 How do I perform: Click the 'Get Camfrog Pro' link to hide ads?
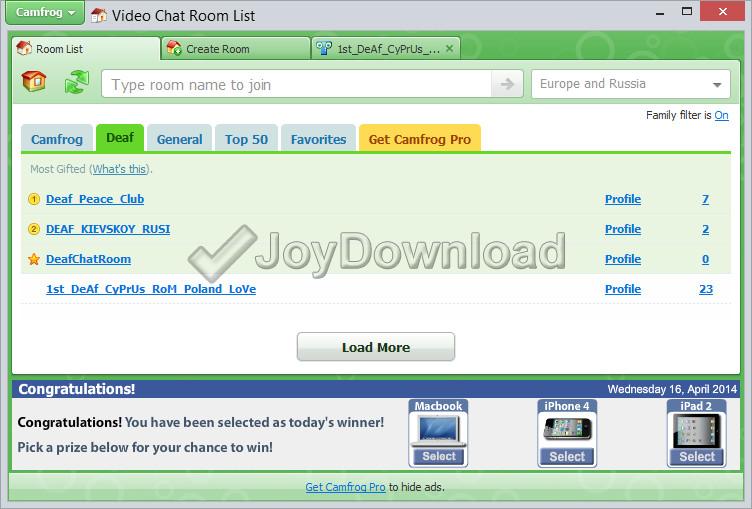(345, 487)
